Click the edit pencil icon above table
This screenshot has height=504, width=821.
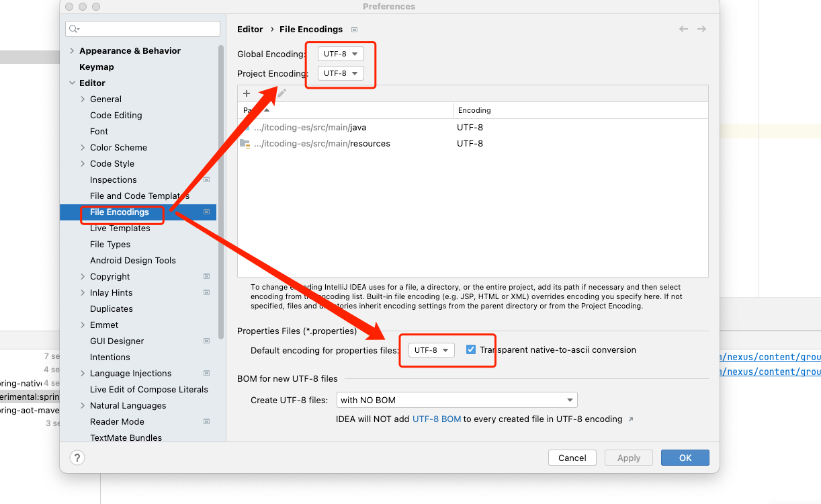[x=282, y=93]
